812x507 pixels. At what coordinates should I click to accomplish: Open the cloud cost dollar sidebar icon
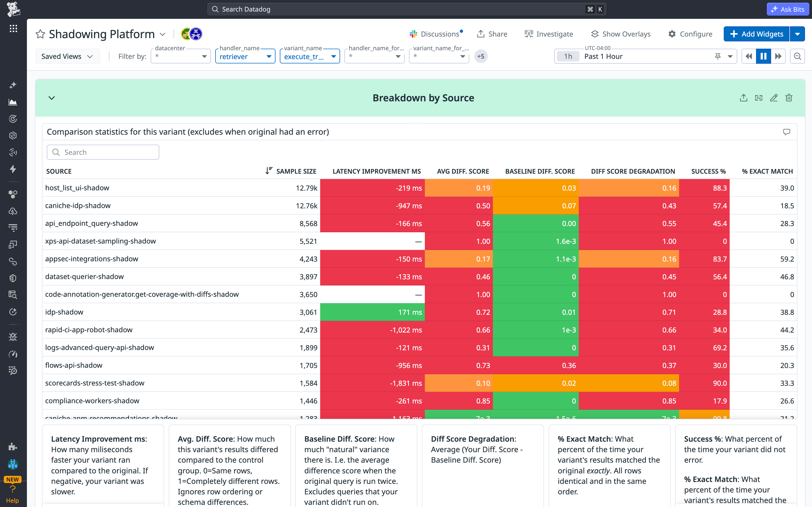click(13, 211)
